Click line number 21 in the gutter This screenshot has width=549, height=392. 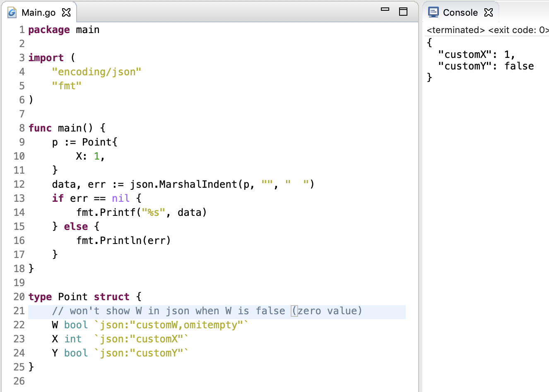pos(19,311)
